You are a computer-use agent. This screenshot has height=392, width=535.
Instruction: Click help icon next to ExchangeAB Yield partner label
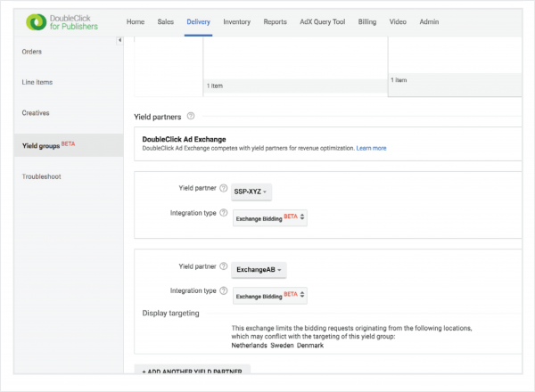(224, 266)
